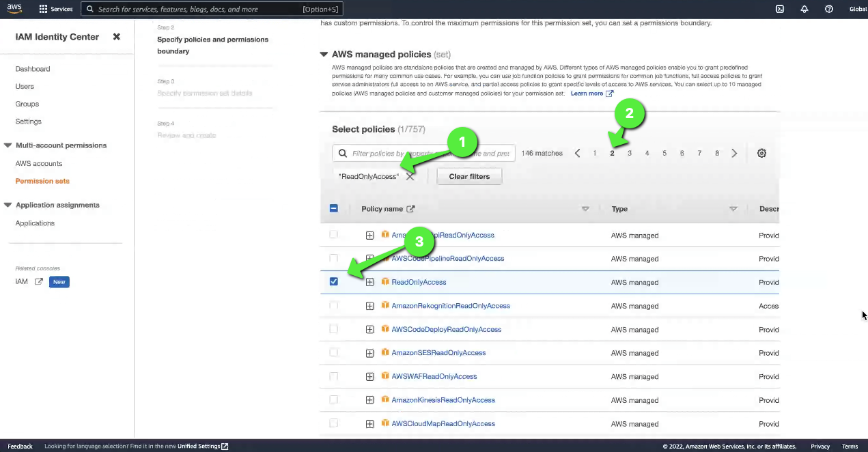This screenshot has width=868, height=452.
Task: Collapse AWS managed policies section
Action: click(x=324, y=54)
